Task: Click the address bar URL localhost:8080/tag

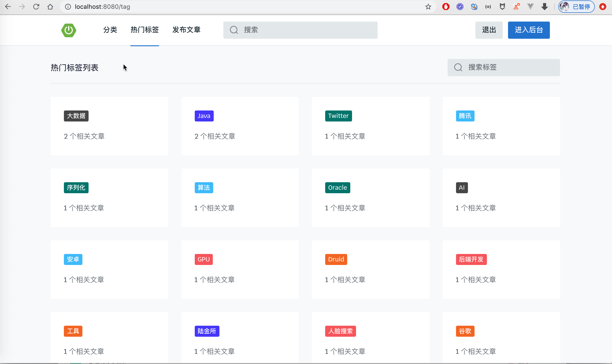Action: tap(102, 7)
